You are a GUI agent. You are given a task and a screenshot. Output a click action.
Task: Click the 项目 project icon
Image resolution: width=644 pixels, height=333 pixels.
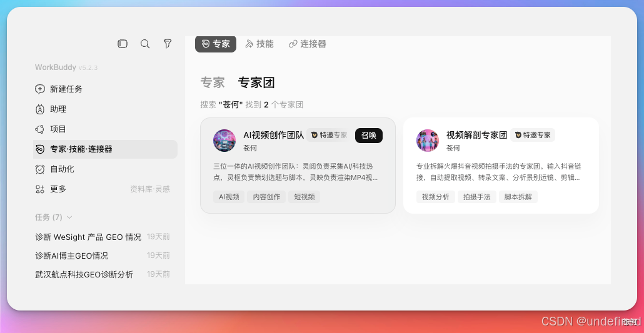pos(40,129)
